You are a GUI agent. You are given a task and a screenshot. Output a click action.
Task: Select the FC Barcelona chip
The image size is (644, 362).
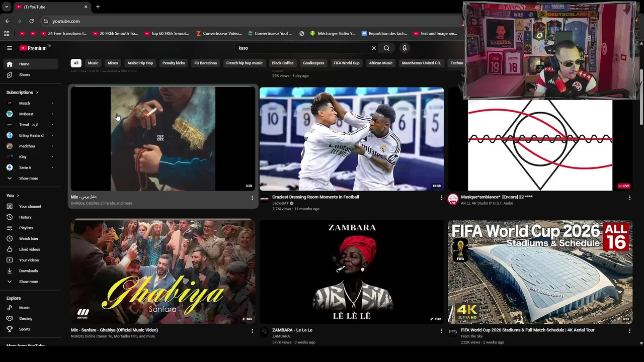[205, 63]
